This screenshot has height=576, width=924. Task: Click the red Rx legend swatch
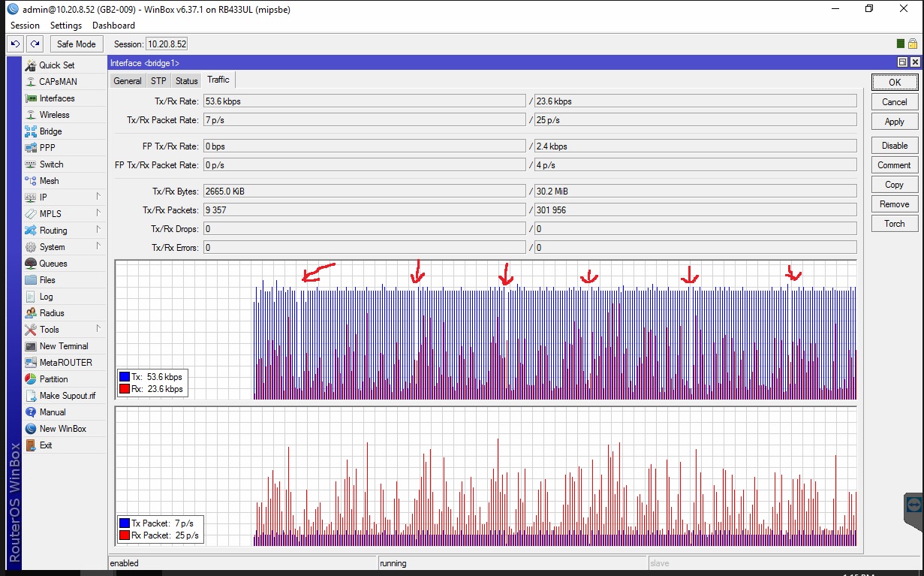125,389
